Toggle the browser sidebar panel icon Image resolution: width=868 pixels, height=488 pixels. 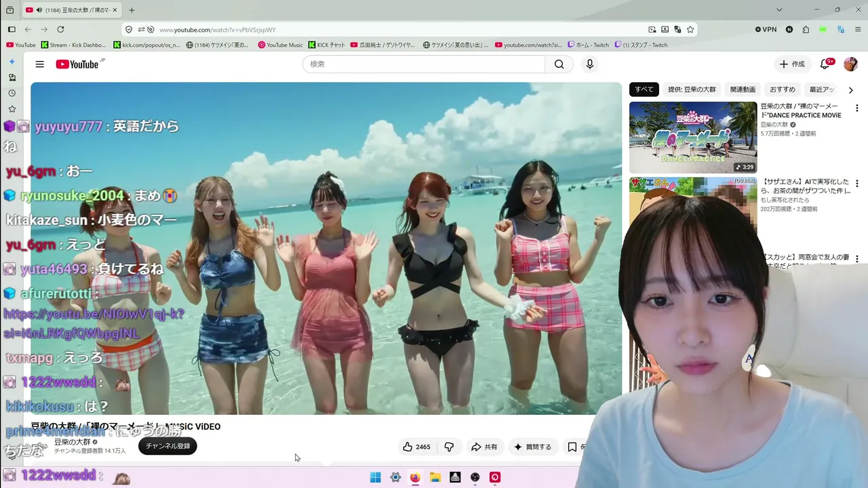pos(12,29)
